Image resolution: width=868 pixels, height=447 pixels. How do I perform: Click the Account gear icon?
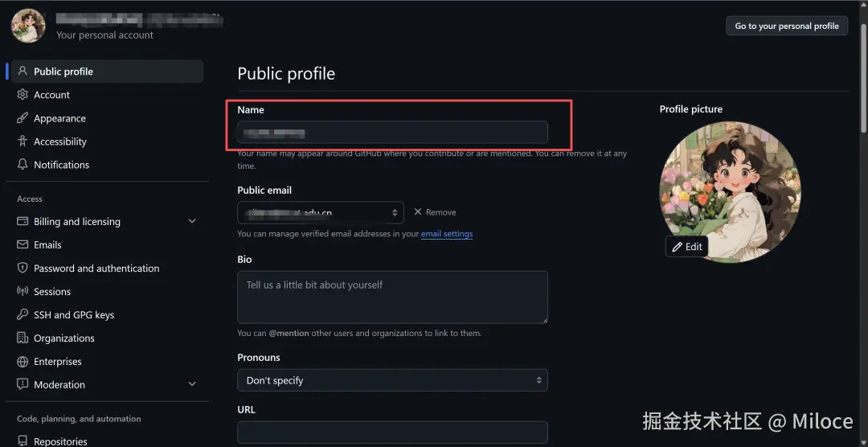tap(23, 95)
